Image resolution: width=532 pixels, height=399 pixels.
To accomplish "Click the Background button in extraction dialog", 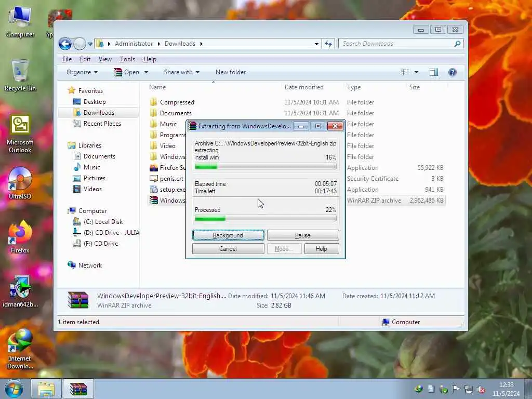I will (x=228, y=235).
